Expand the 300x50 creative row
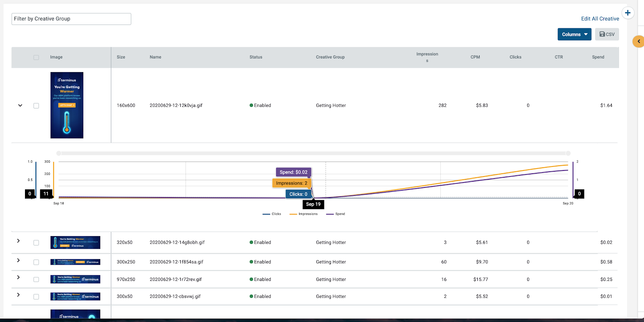The image size is (644, 322). (x=19, y=295)
